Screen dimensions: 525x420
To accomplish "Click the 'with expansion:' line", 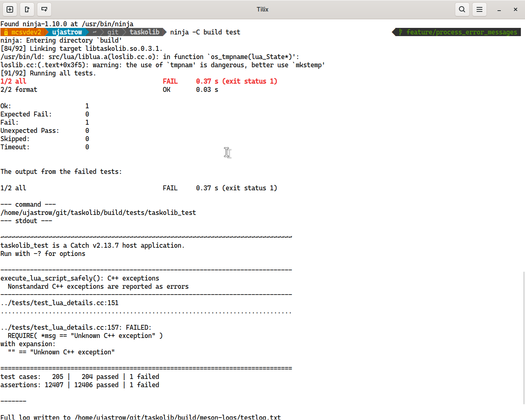I will (28, 344).
